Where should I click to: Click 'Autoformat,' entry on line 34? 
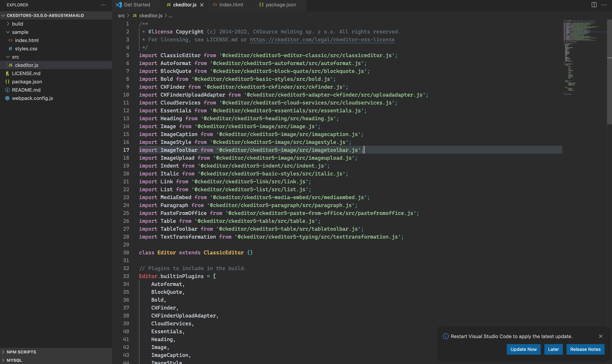(x=168, y=284)
